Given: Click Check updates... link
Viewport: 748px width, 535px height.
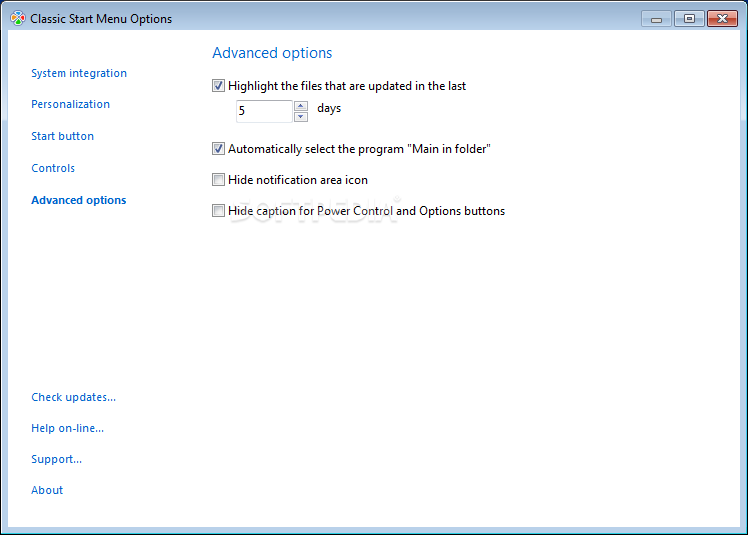Looking at the screenshot, I should pyautogui.click(x=73, y=397).
